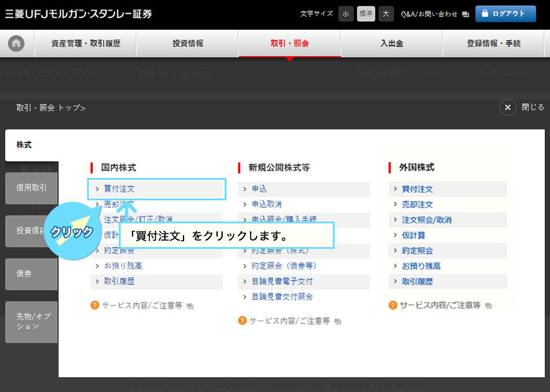Viewport: 550px width, 392px height.
Task: Click chevron before 目論見書交付照会
Action: click(245, 297)
